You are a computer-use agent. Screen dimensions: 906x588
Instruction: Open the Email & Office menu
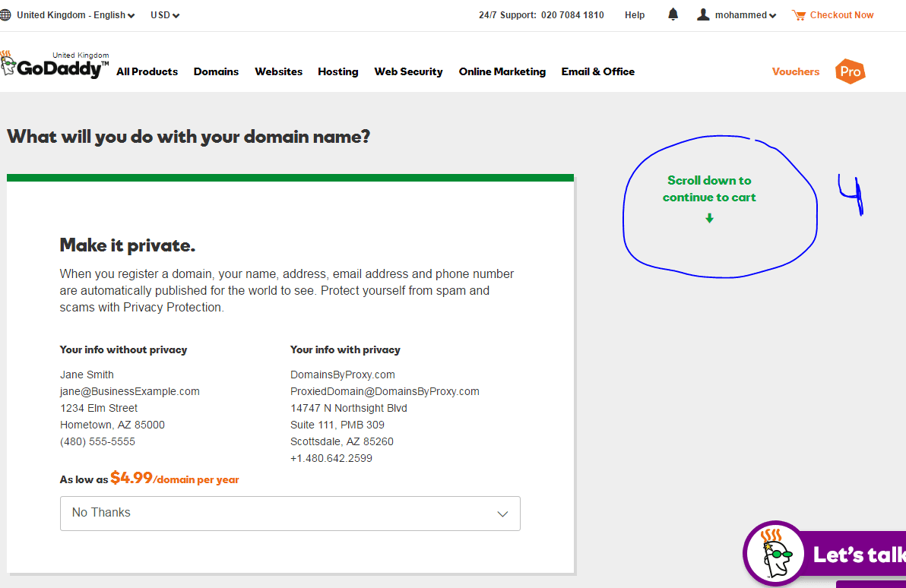click(x=597, y=71)
